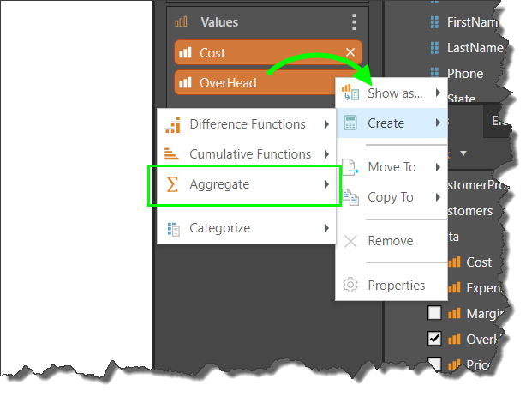Screen dimensions: 532x397
Task: Tick the Margin measure checkbox
Action: coord(434,313)
